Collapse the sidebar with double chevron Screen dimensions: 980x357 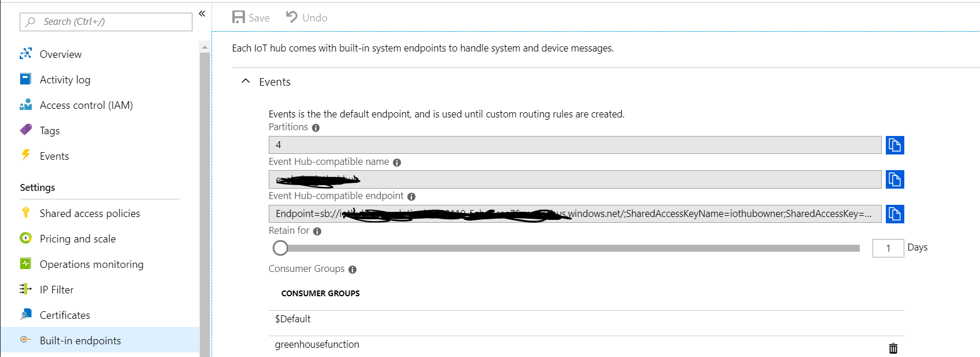point(202,13)
